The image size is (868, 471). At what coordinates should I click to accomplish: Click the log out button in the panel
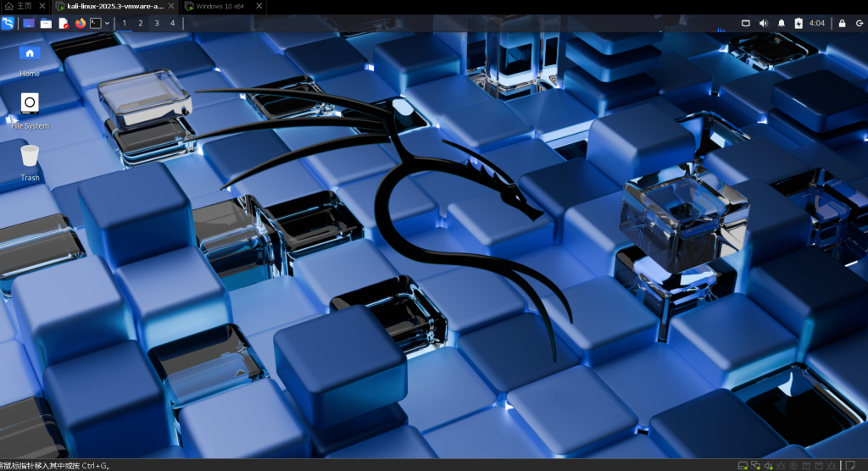coord(859,23)
